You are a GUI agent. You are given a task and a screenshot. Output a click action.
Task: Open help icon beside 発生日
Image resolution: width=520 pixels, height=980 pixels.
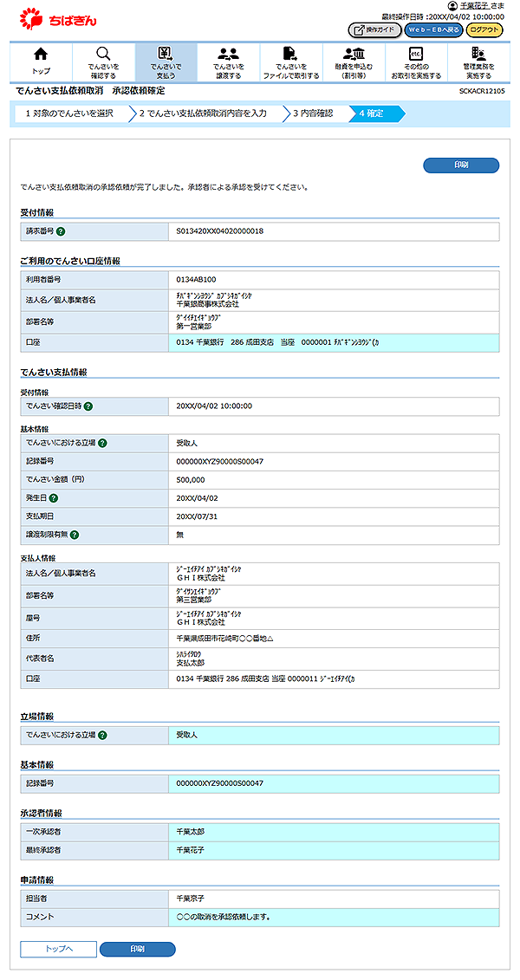click(54, 498)
